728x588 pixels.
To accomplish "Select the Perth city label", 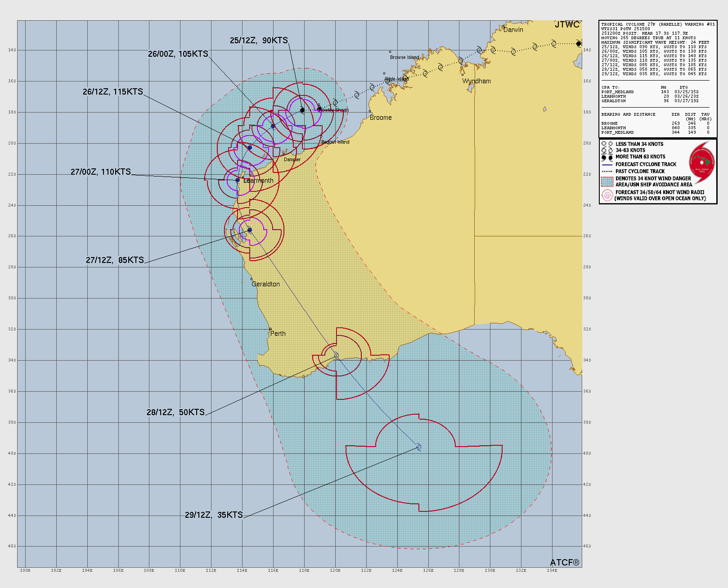I will [278, 334].
